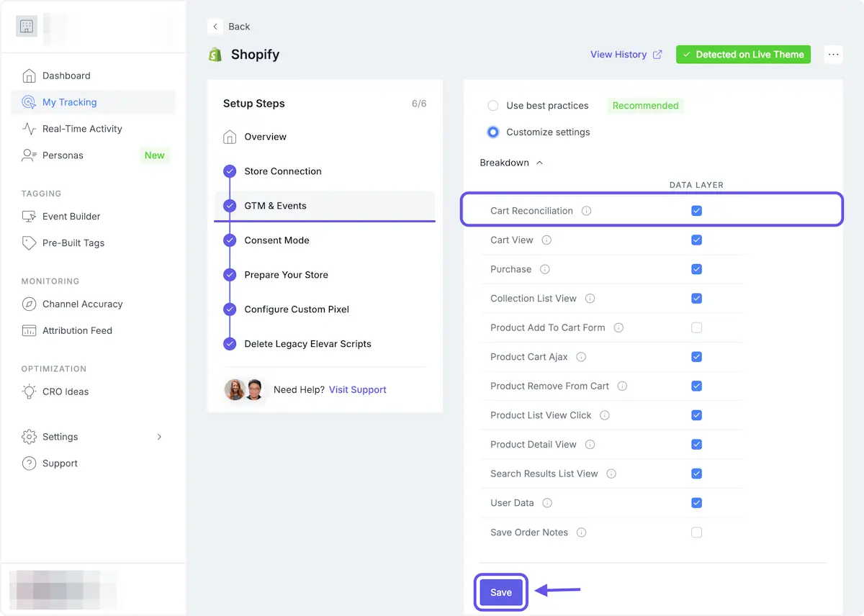The height and width of the screenshot is (616, 864).
Task: Open the Delete Legacy Elevar Scripts step
Action: click(x=325, y=344)
